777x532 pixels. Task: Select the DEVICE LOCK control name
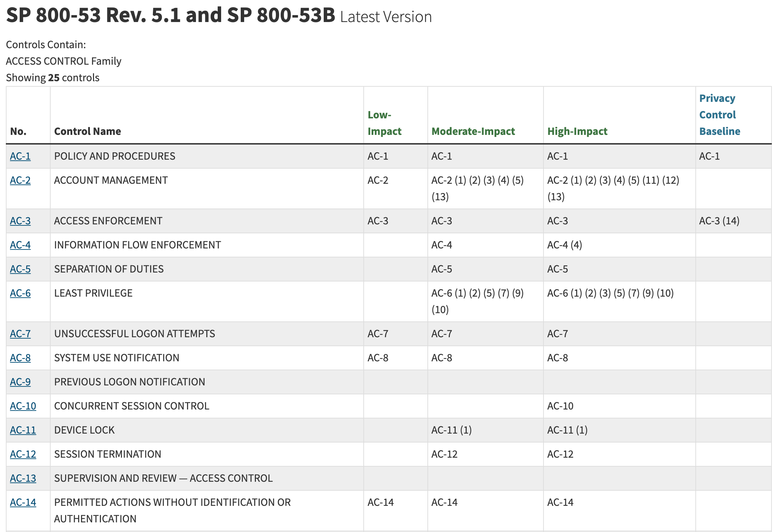click(84, 430)
